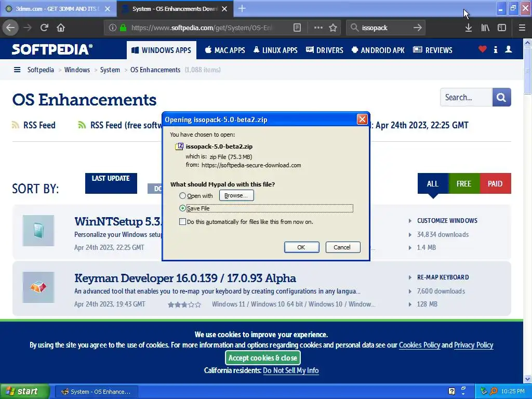
Task: Click Cancel in download dialog
Action: [x=343, y=247]
